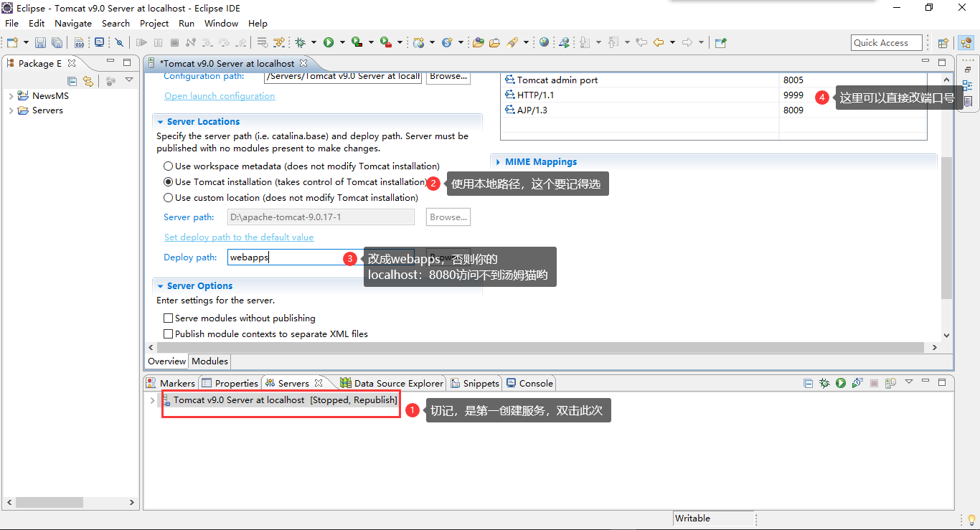Switch to the Markers tab
Viewport: 980px width, 530px height.
pos(171,383)
